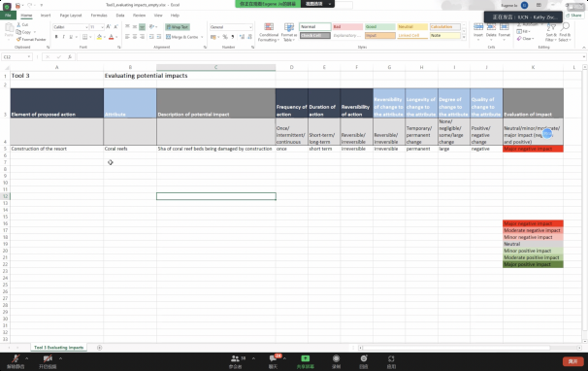Unmute the microphone in Zoom toolbar
Screen dimensions: 588x371
click(16, 358)
